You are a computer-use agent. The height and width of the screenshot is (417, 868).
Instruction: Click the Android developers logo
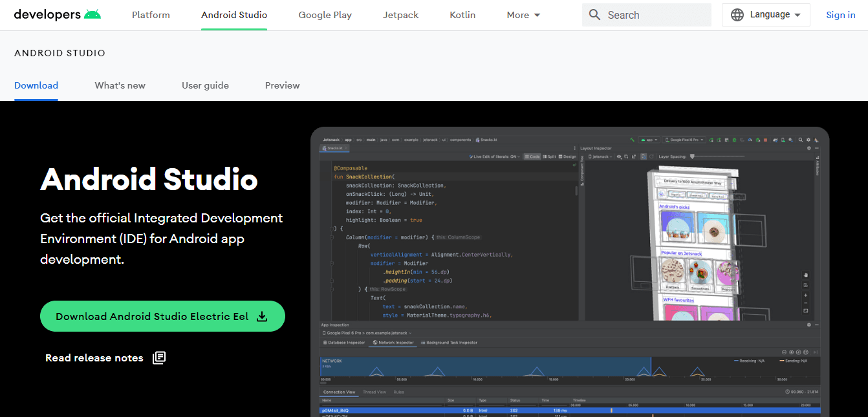click(x=58, y=15)
